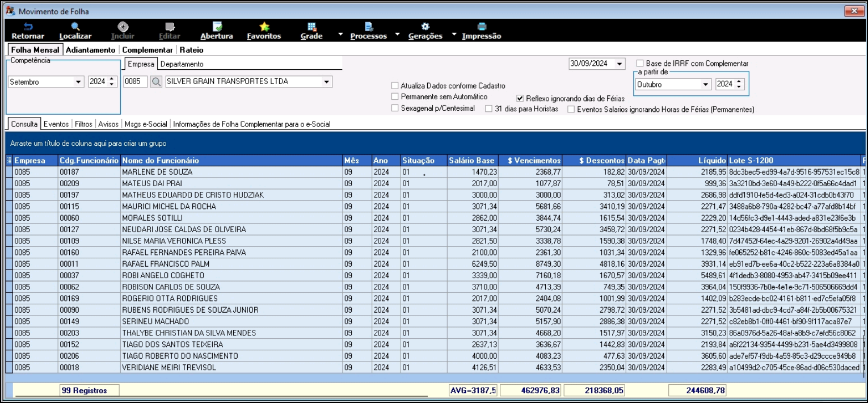This screenshot has height=403, width=868.
Task: Uncheck Reflexo ignorando dias de Férias
Action: click(x=520, y=98)
